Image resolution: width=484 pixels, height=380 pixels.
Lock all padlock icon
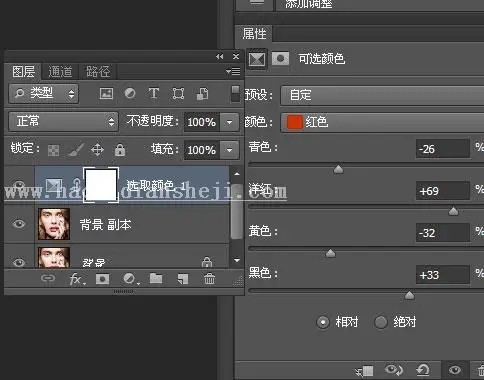[120, 150]
